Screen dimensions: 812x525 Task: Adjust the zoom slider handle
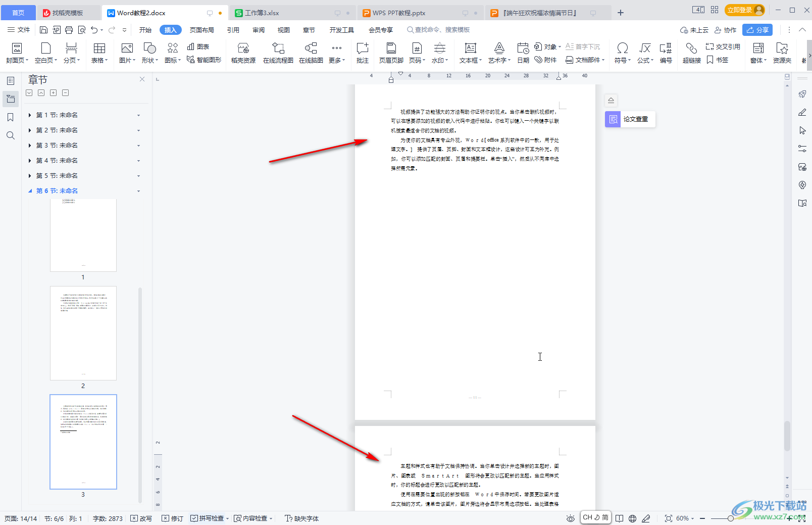click(730, 518)
